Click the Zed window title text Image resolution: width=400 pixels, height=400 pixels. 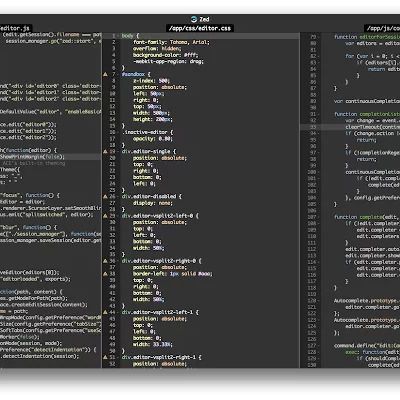(204, 19)
